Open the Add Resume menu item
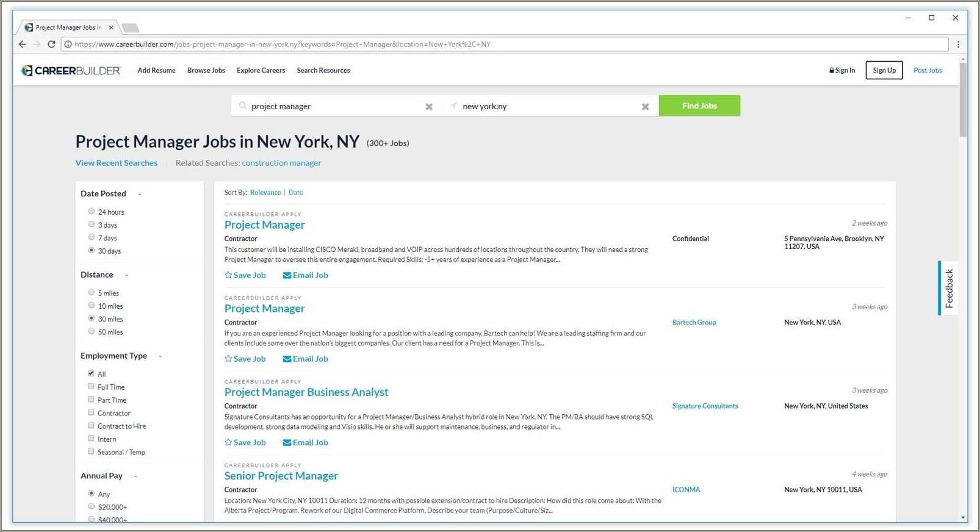 [156, 70]
